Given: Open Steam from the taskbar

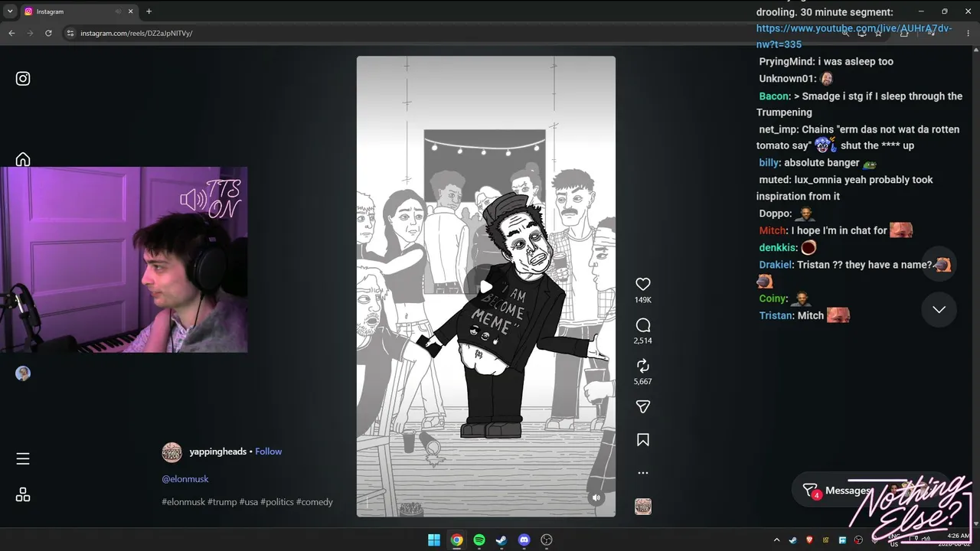Looking at the screenshot, I should point(501,540).
